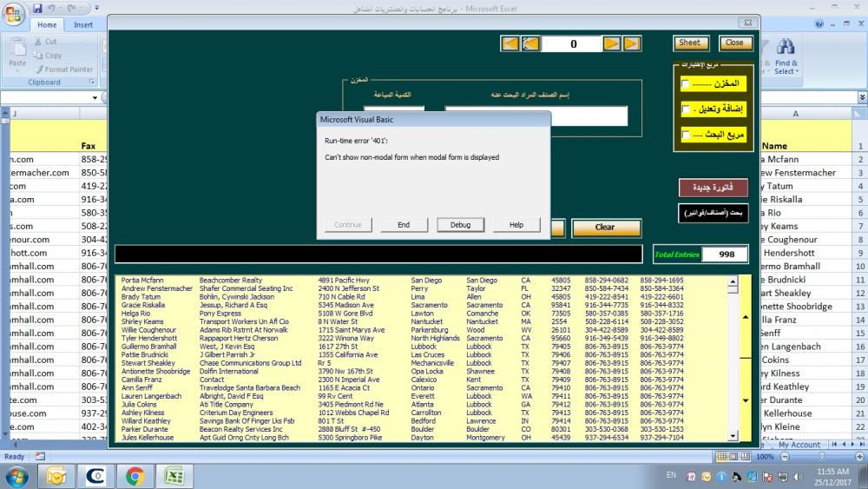Click Debug in the runtime error dialog
868x489 pixels.
click(460, 225)
